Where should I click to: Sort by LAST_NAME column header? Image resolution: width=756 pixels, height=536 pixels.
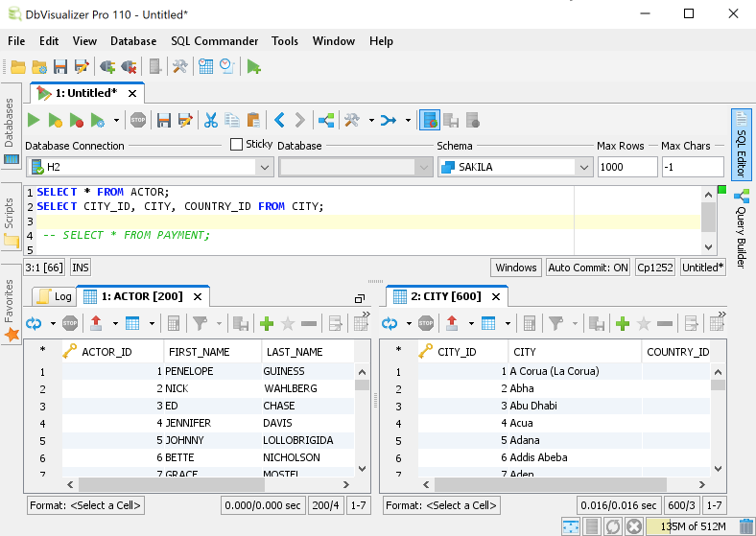[308, 352]
